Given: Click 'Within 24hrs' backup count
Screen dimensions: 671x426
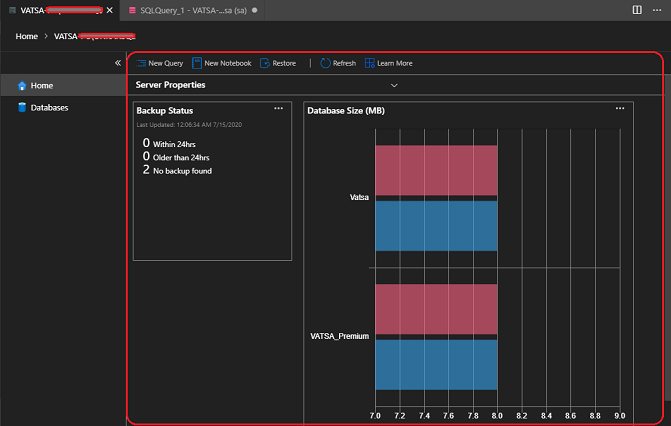Looking at the screenshot, I should [169, 143].
